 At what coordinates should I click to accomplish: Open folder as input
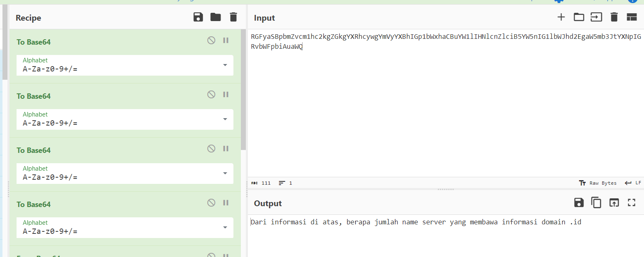(579, 17)
